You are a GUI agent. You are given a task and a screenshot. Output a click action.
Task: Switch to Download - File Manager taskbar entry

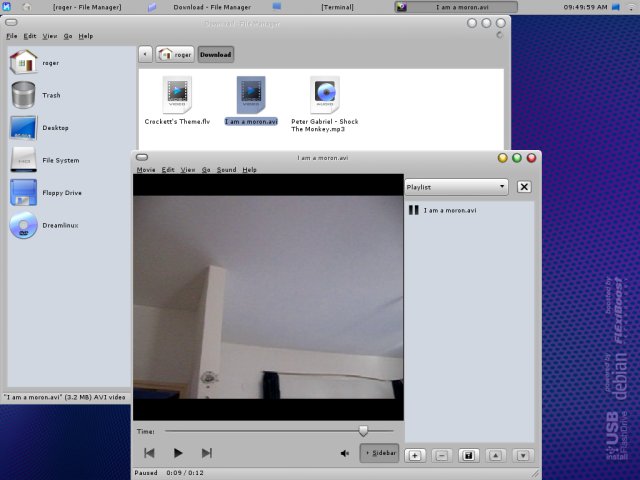click(x=212, y=7)
